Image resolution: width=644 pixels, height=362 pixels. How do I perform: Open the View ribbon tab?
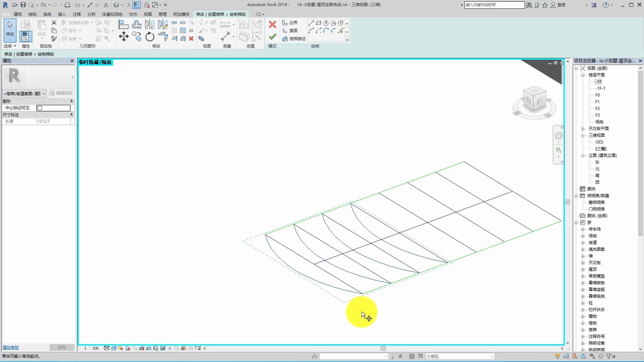click(x=148, y=14)
